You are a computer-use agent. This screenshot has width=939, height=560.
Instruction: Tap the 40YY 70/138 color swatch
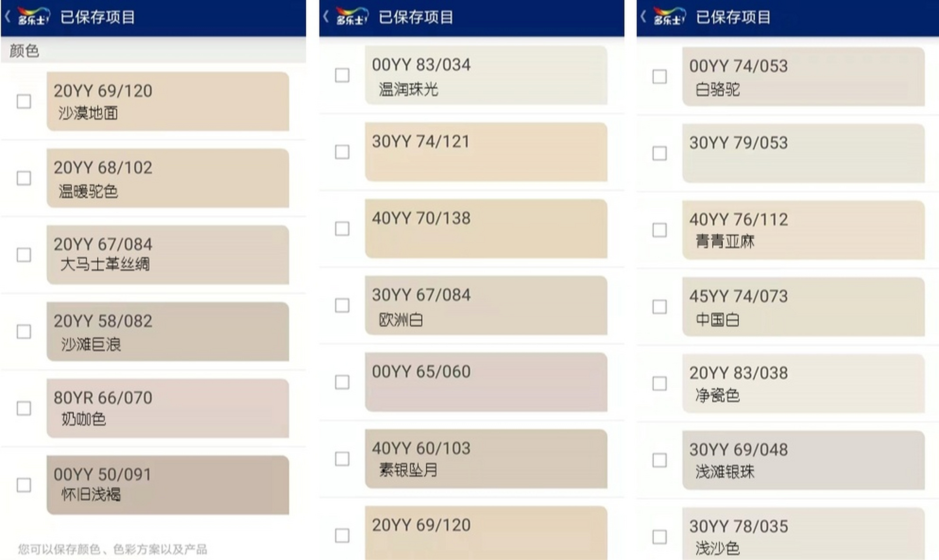pos(486,228)
